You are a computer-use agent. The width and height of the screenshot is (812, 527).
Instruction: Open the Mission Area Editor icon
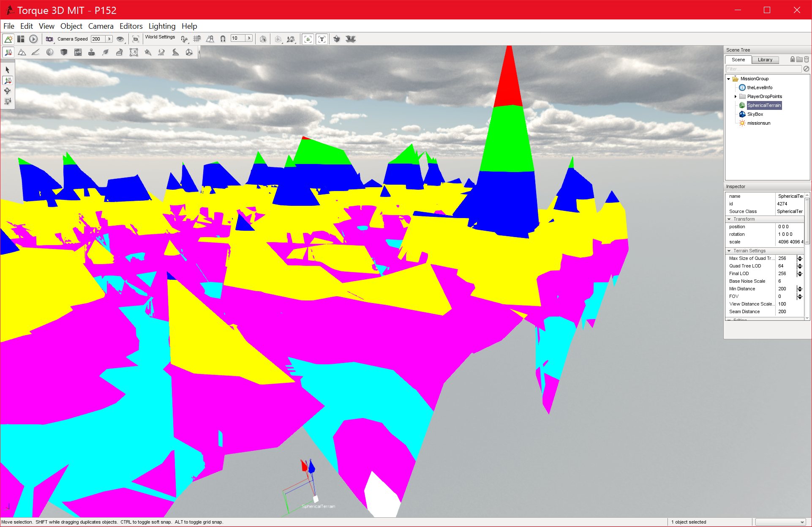(x=134, y=52)
